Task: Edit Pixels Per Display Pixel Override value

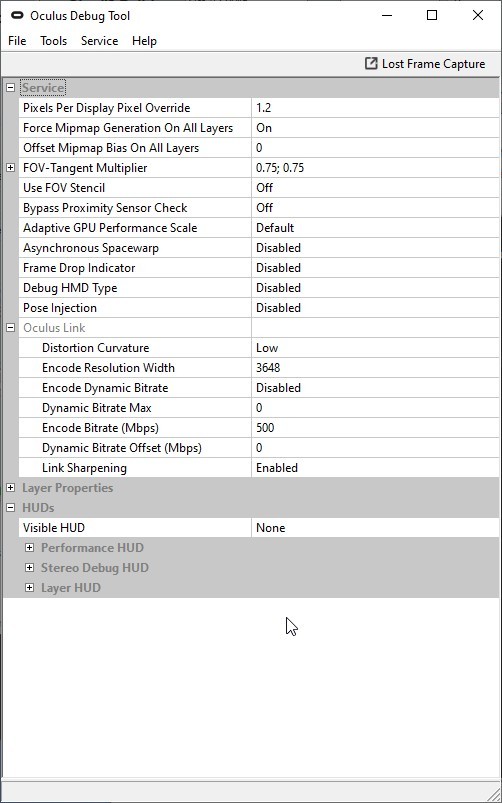Action: (x=375, y=108)
